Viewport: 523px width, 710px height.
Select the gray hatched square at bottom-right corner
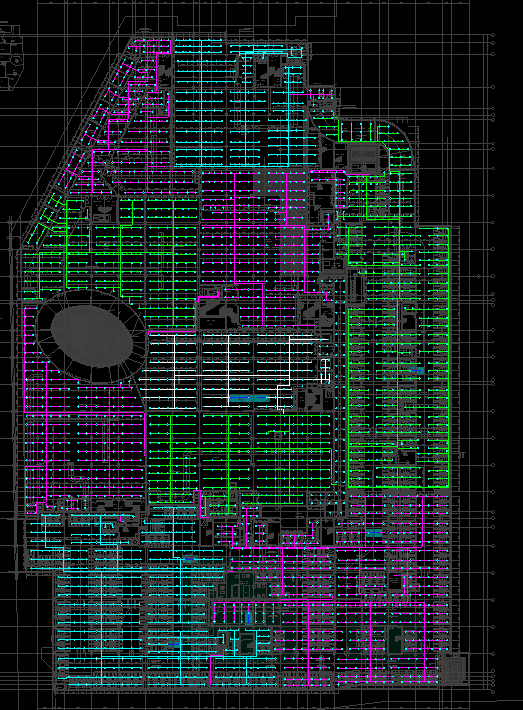point(451,669)
